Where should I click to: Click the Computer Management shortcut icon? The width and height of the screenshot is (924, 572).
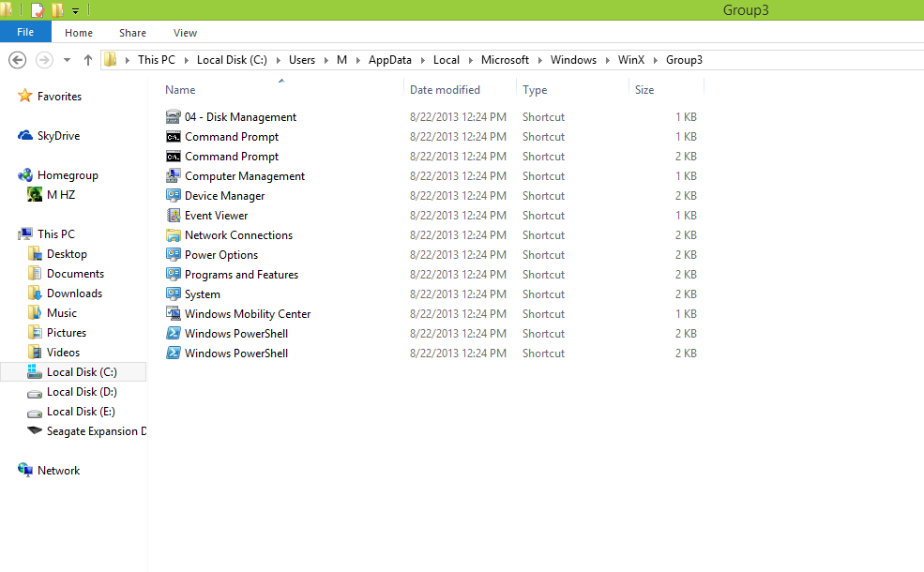click(174, 175)
